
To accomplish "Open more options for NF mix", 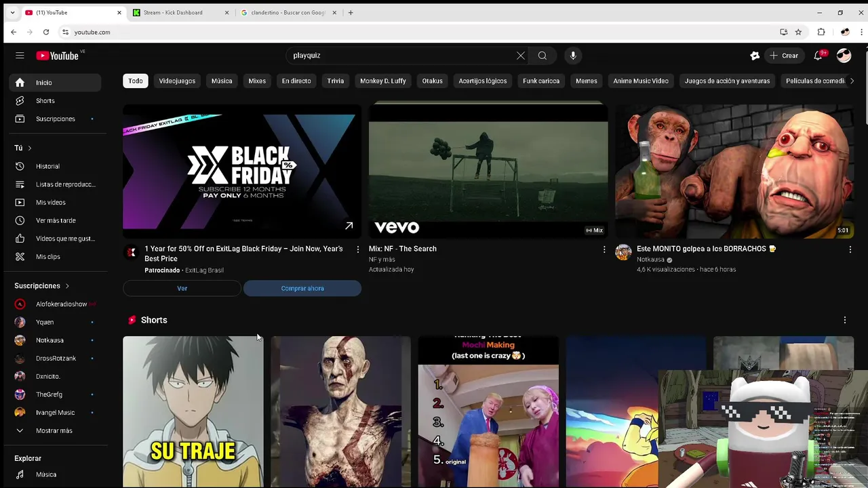I will 604,249.
